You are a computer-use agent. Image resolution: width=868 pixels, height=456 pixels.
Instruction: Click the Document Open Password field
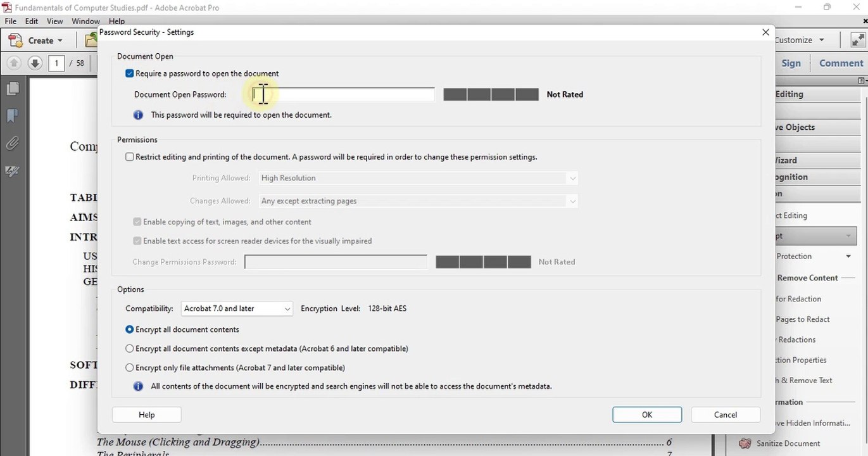[343, 94]
